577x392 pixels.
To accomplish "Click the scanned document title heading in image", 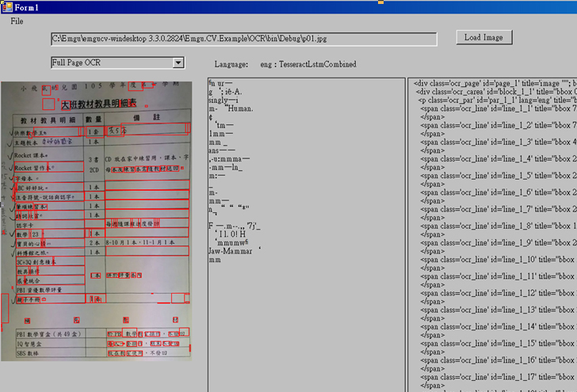I will click(x=99, y=104).
